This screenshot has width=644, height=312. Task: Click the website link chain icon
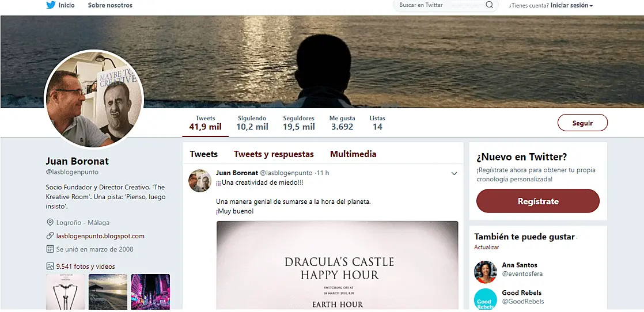(x=50, y=236)
